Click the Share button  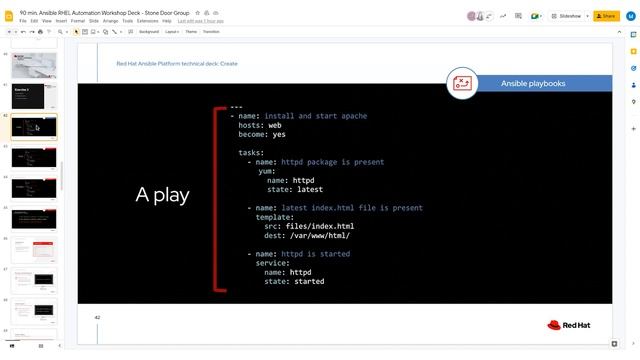tap(606, 16)
